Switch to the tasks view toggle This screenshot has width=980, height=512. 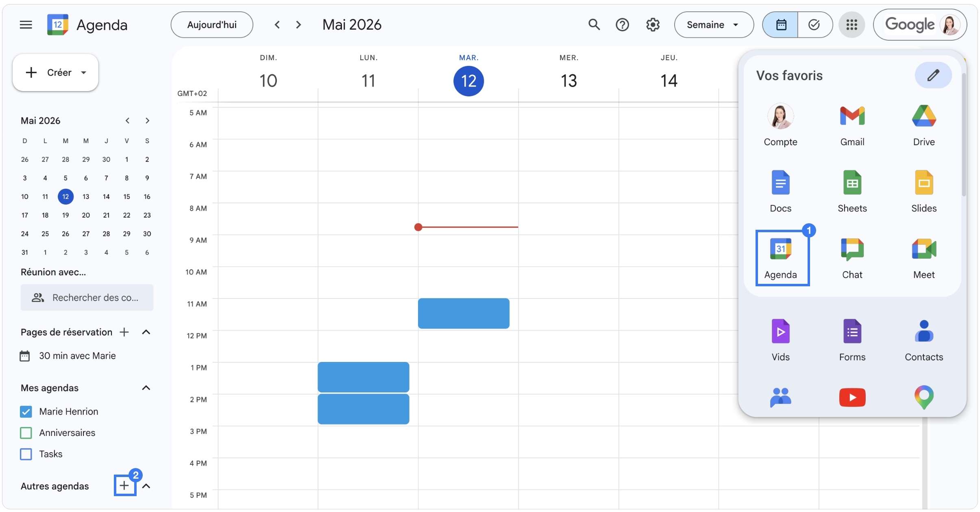click(814, 25)
